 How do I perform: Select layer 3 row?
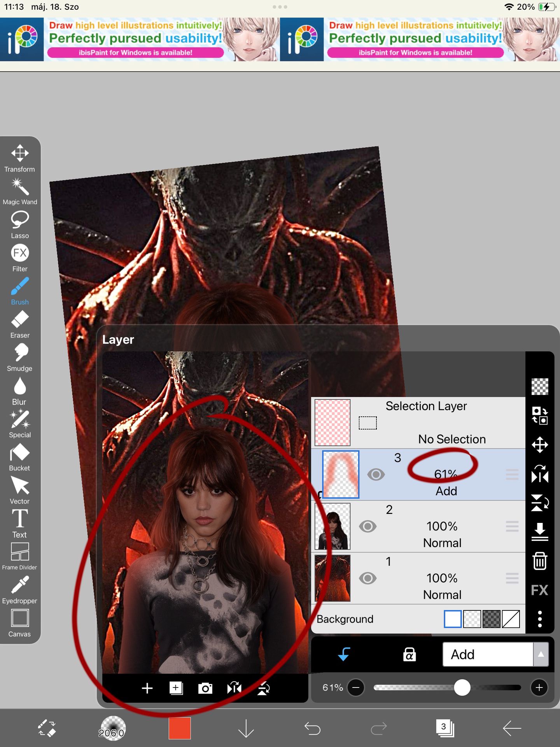tap(418, 475)
